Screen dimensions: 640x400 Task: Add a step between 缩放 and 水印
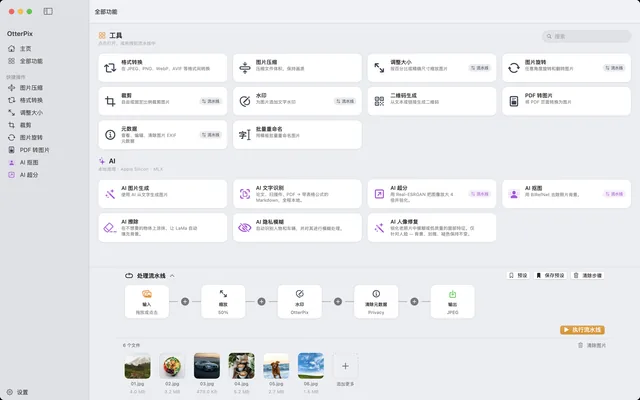point(261,302)
